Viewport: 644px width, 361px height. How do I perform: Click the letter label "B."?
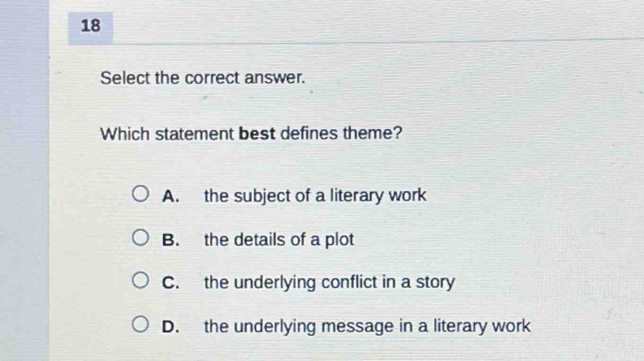[x=171, y=240]
